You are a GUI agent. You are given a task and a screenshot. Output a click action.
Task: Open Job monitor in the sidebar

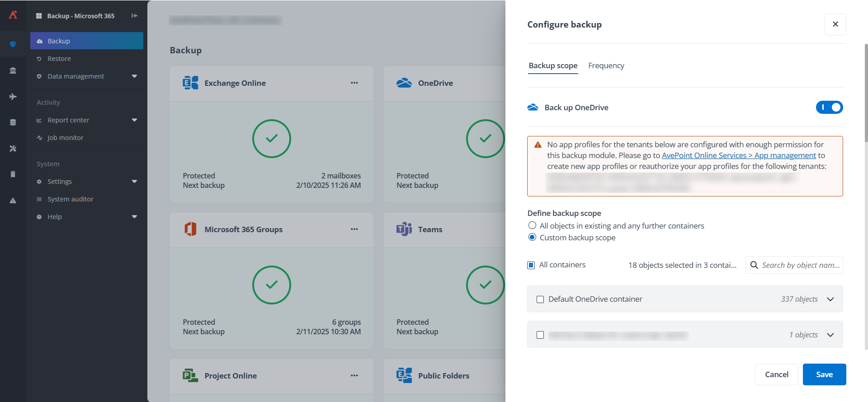click(x=87, y=138)
